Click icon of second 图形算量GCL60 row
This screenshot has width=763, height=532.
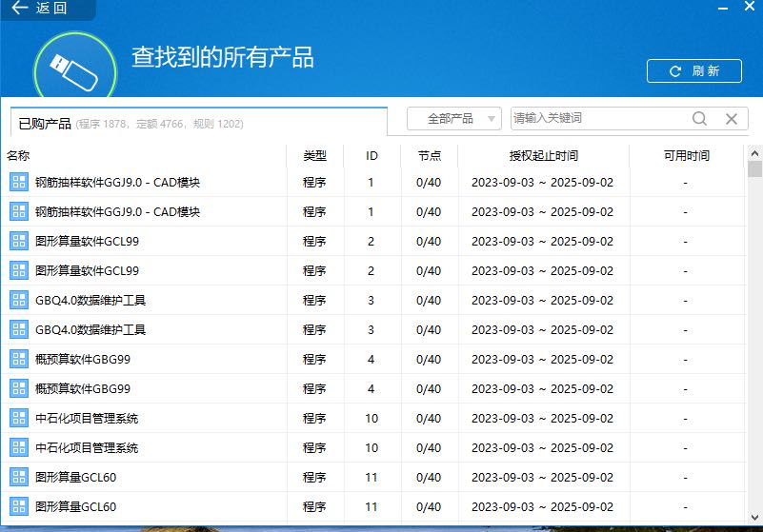click(19, 506)
